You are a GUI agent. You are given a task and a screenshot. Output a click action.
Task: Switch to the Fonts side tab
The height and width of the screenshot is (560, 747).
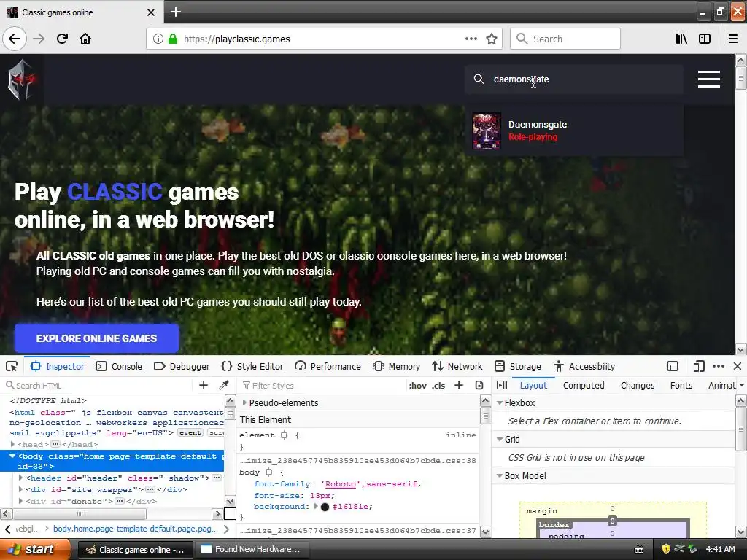pyautogui.click(x=681, y=385)
